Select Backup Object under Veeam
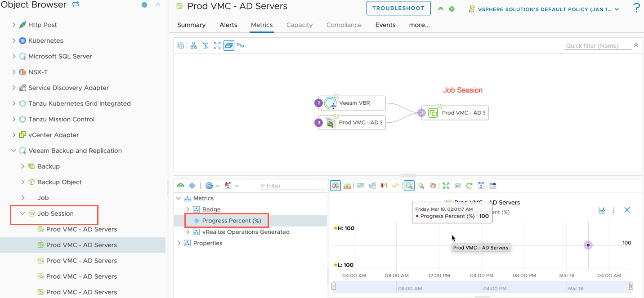The height and width of the screenshot is (298, 644). 59,182
